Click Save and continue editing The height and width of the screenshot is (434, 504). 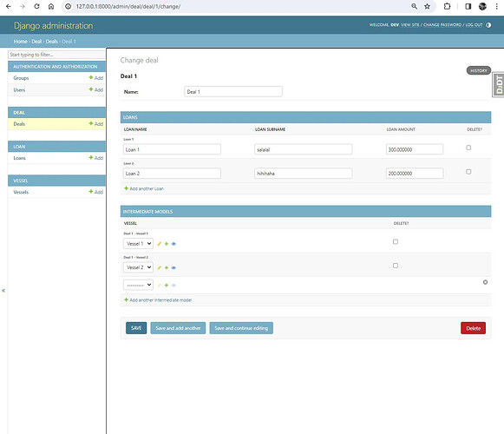point(241,328)
